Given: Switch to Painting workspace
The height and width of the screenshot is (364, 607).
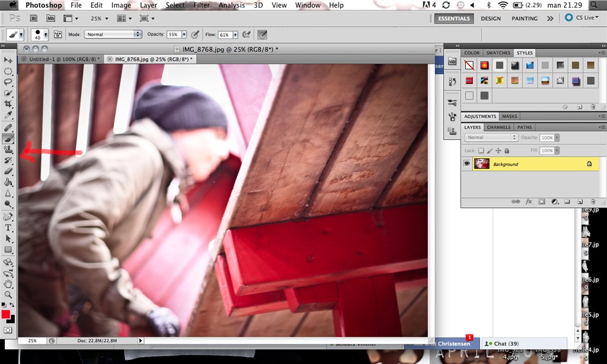Looking at the screenshot, I should (525, 18).
